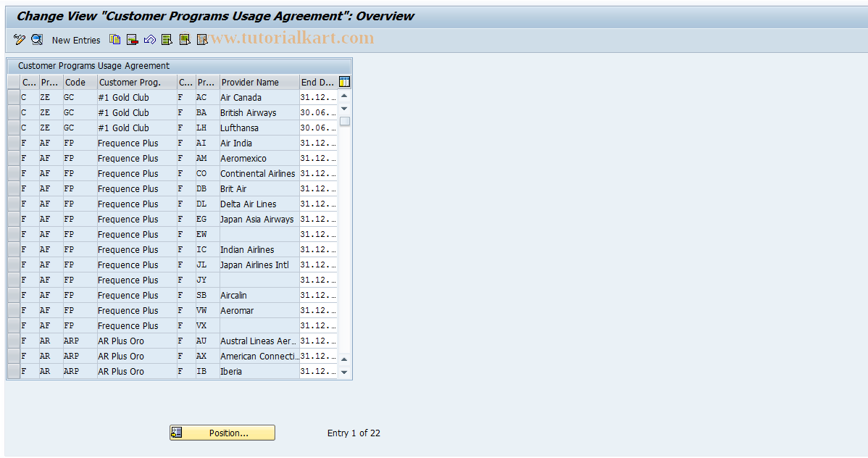
Task: Click the Customer Prog. column header
Action: tap(137, 82)
